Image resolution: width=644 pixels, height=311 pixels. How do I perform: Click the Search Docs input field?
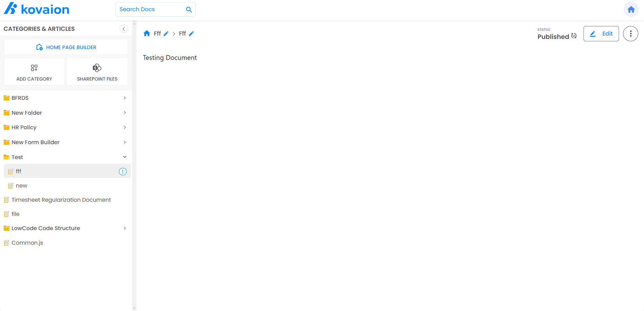click(150, 9)
